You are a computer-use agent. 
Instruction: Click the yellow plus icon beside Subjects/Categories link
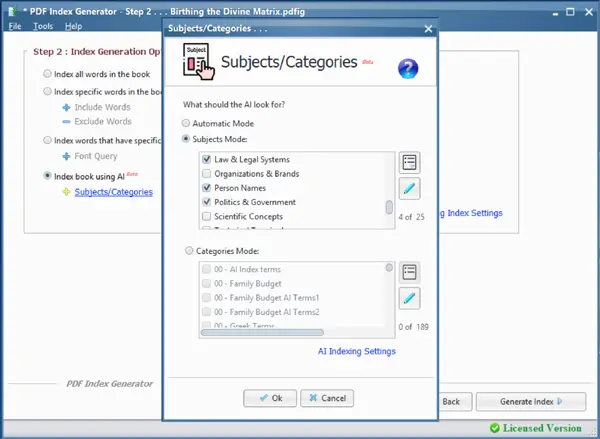tap(67, 192)
